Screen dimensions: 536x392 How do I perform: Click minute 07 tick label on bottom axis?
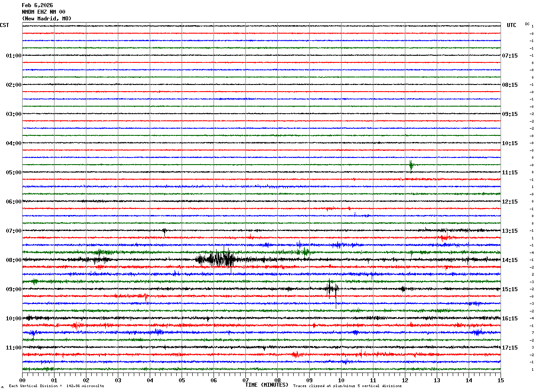click(x=245, y=380)
